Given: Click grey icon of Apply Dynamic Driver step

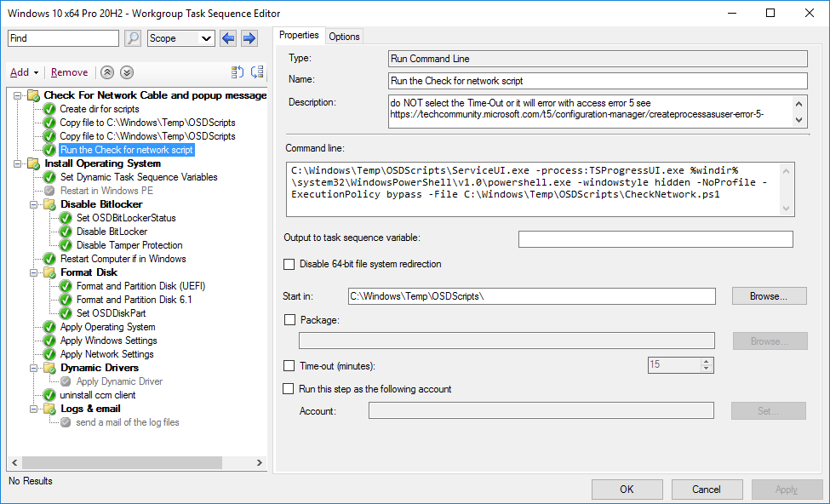Looking at the screenshot, I should pos(66,381).
